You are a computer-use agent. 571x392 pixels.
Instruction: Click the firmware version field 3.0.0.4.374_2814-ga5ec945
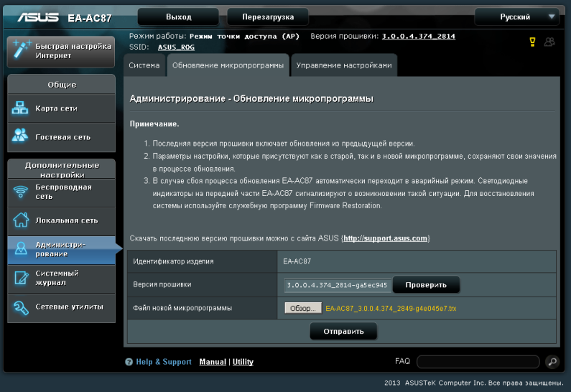338,285
